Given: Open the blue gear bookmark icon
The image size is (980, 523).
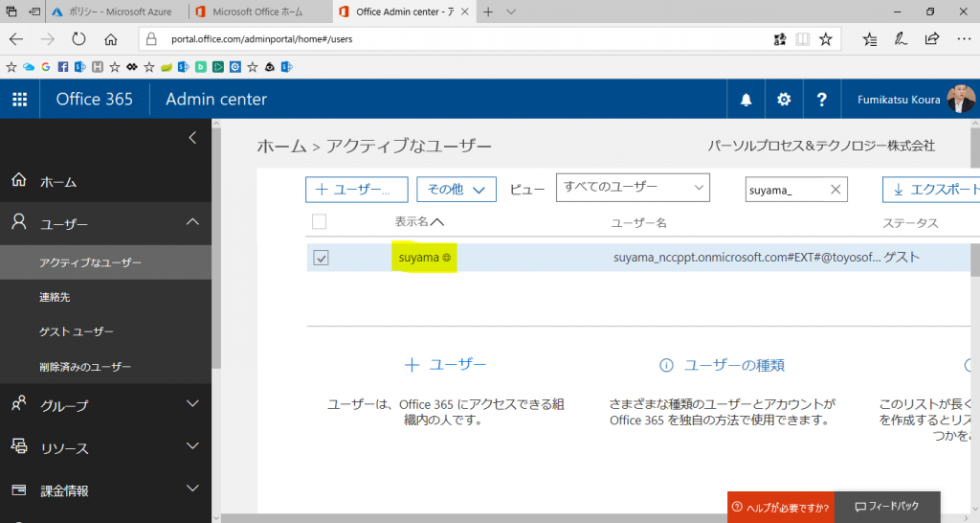Looking at the screenshot, I should click(235, 67).
